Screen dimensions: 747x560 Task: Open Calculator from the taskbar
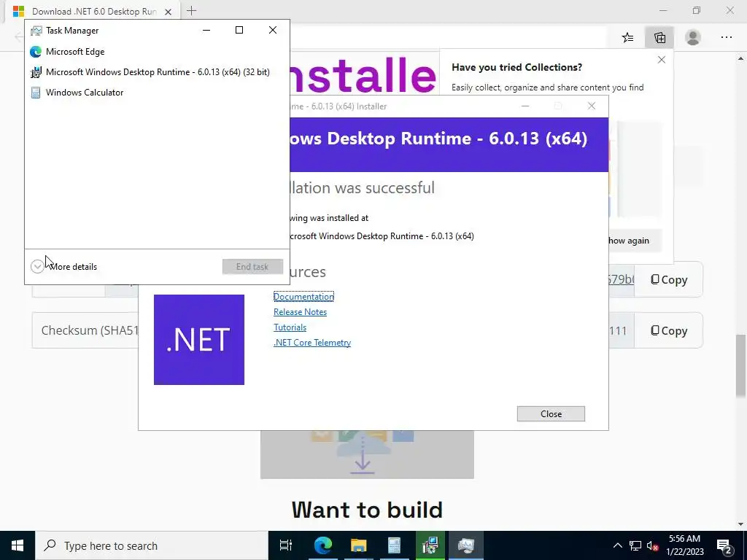(x=394, y=545)
